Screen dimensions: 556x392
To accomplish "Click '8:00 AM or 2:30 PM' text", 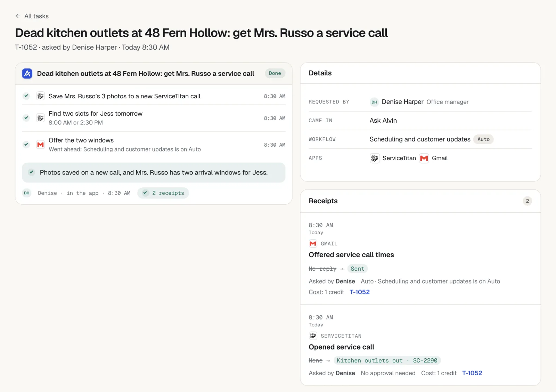I will tap(76, 123).
